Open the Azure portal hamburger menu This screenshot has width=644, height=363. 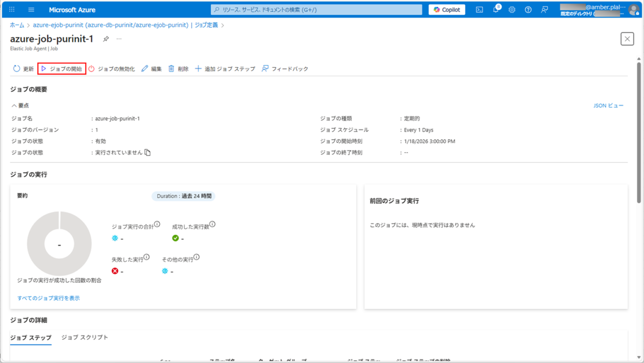[x=31, y=9]
